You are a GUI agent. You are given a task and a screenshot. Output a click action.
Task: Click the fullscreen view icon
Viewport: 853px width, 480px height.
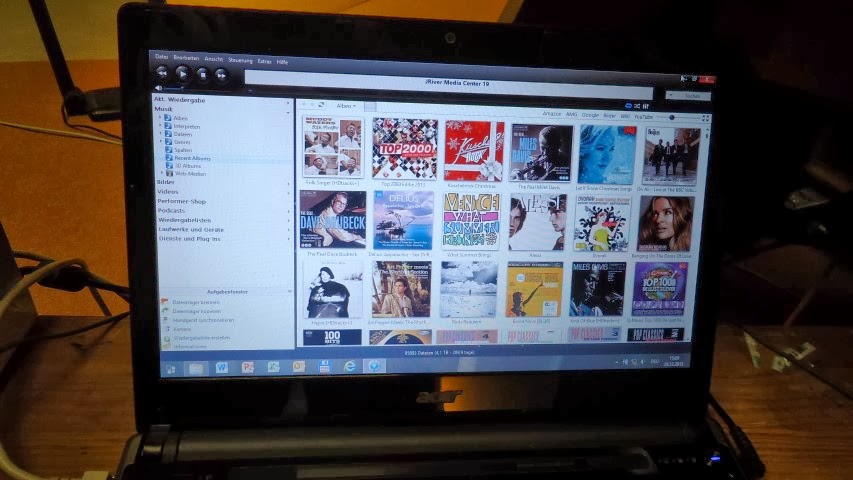(x=705, y=118)
